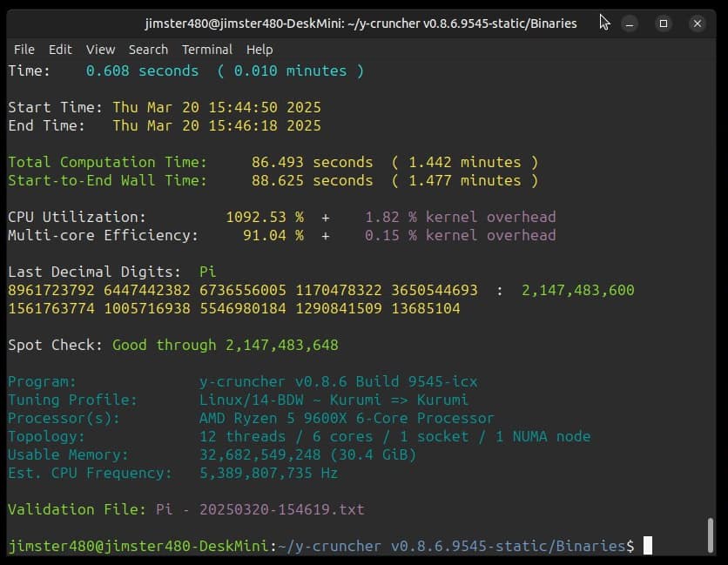Maximize the terminal window
The image size is (728, 565).
pos(664,24)
